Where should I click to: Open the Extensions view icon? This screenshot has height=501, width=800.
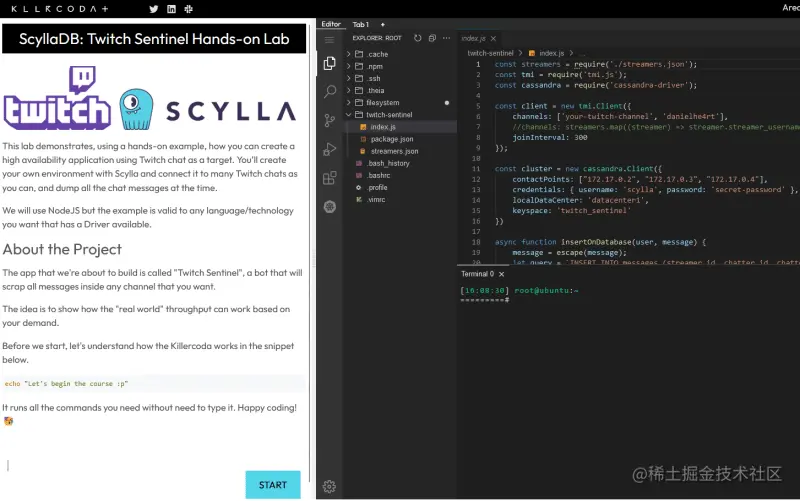[x=330, y=178]
